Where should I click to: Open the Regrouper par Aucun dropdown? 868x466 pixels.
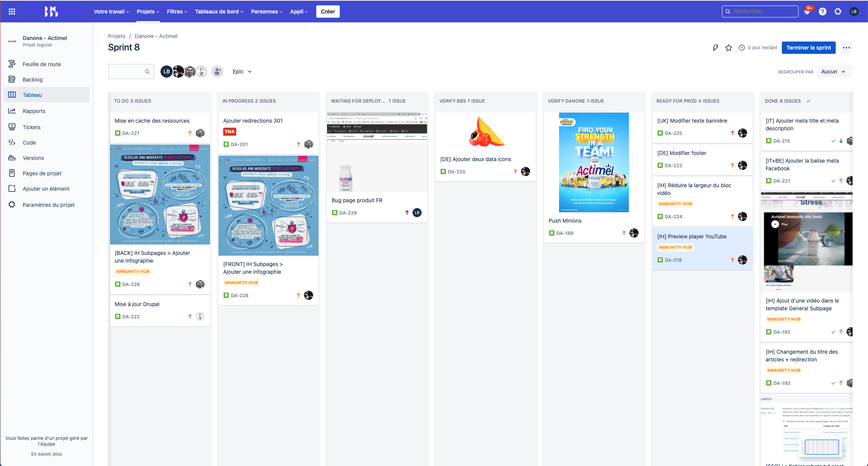coord(834,72)
